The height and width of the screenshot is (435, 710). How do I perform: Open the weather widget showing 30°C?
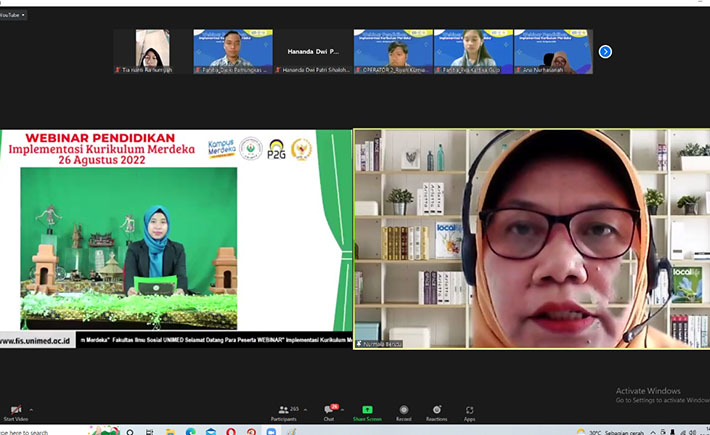click(610, 432)
